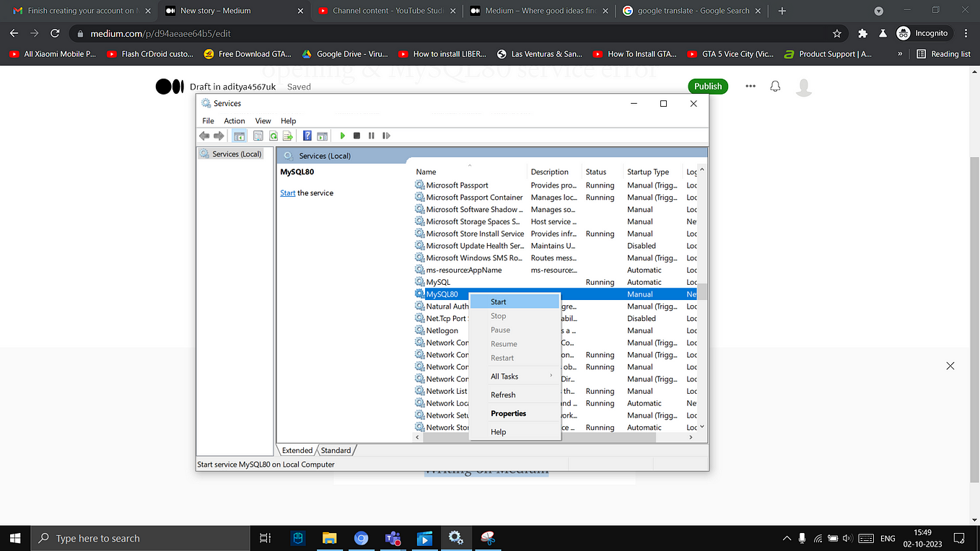This screenshot has width=980, height=551.
Task: Open the three-dots menu in Medium editor
Action: point(751,87)
